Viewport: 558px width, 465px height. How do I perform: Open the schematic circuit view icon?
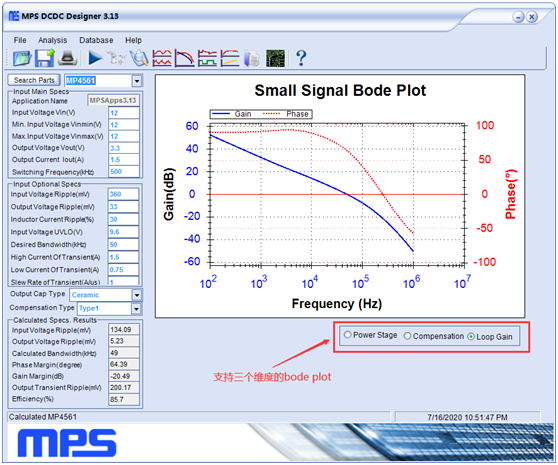point(117,58)
